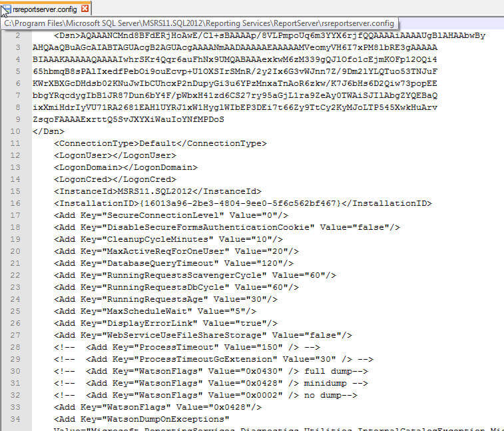This screenshot has width=504, height=431.
Task: Click the encrypted text on line 9
Action: point(128,119)
